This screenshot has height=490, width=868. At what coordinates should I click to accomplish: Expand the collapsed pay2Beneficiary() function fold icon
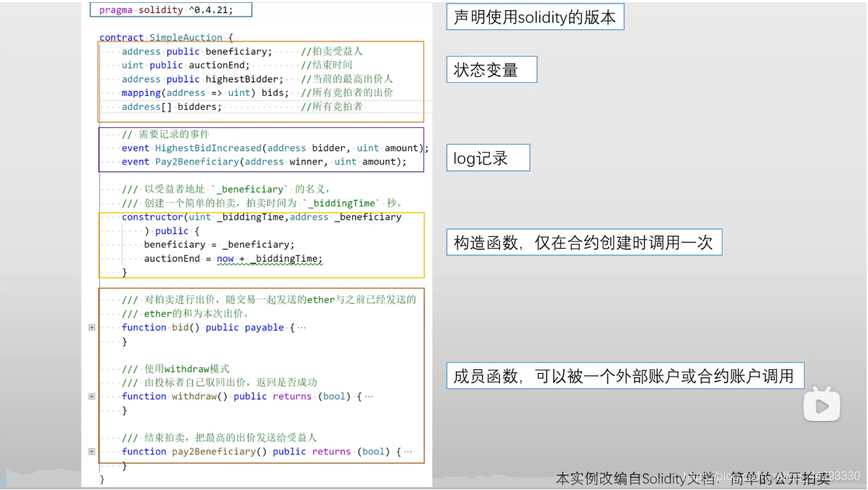[x=92, y=452]
